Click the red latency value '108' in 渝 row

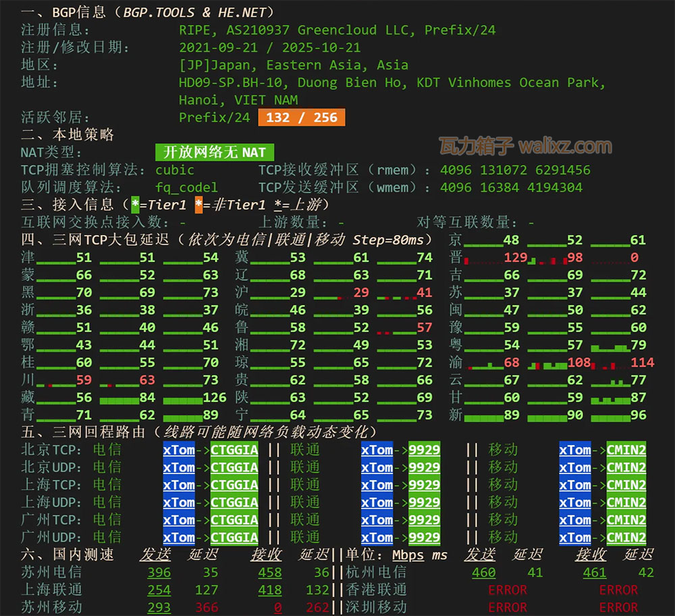578,363
